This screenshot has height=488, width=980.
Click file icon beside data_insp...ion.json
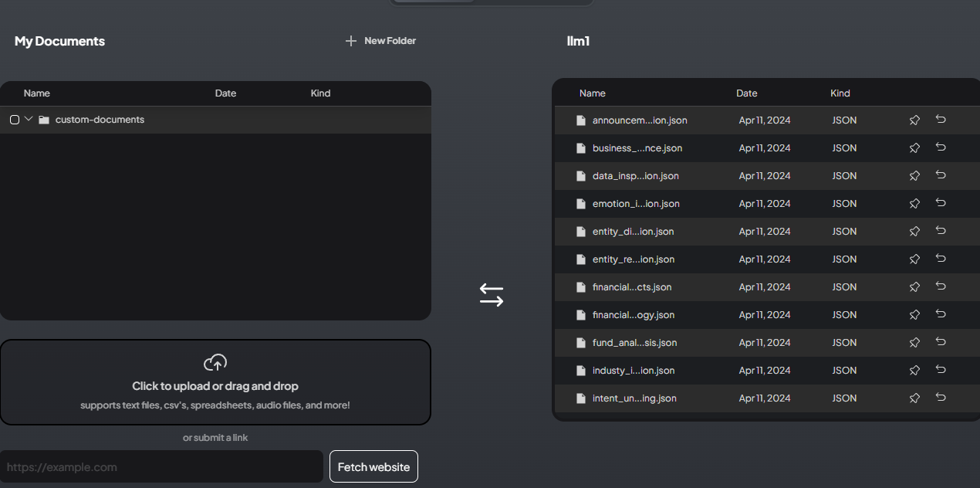[581, 176]
